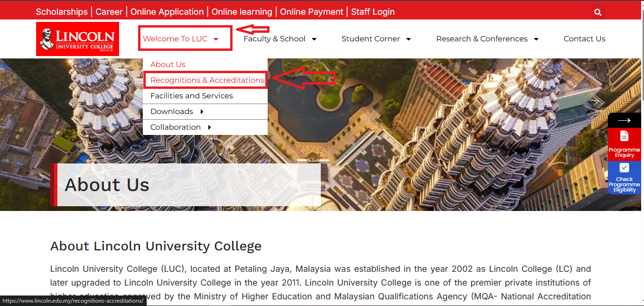This screenshot has height=306, width=644.
Task: Click the About Lincoln University College heading
Action: pos(156,246)
